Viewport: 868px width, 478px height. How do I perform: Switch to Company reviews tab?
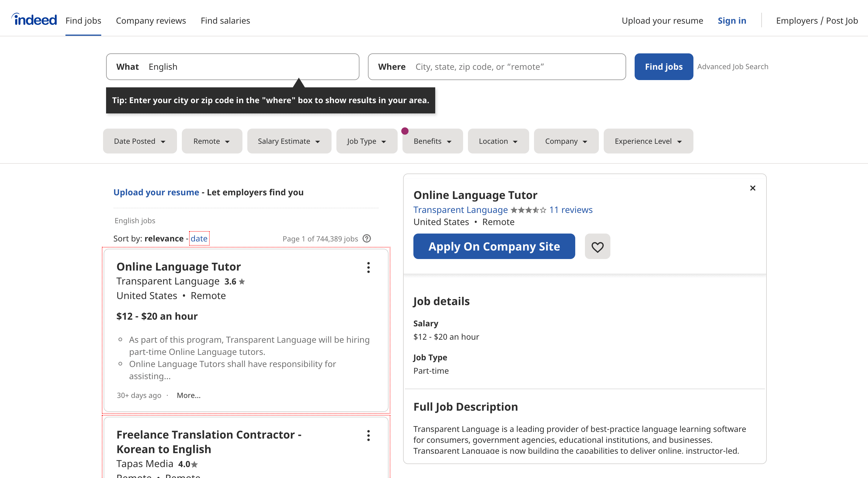coord(151,20)
